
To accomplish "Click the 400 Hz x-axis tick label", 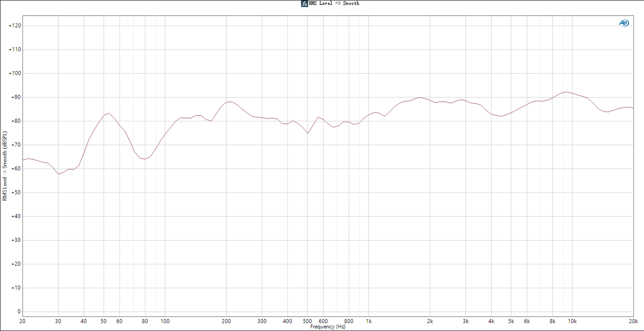I will (288, 321).
